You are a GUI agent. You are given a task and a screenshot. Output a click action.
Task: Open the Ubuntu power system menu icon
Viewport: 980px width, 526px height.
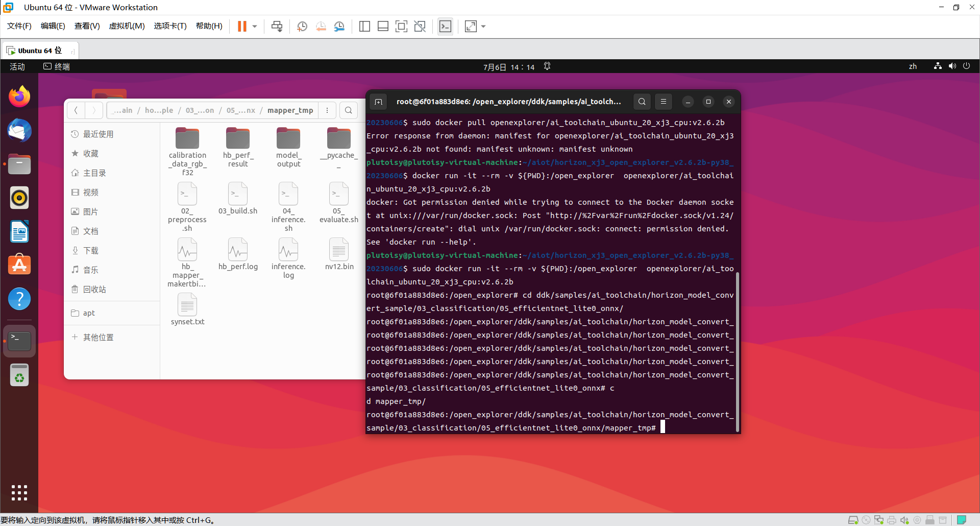966,66
